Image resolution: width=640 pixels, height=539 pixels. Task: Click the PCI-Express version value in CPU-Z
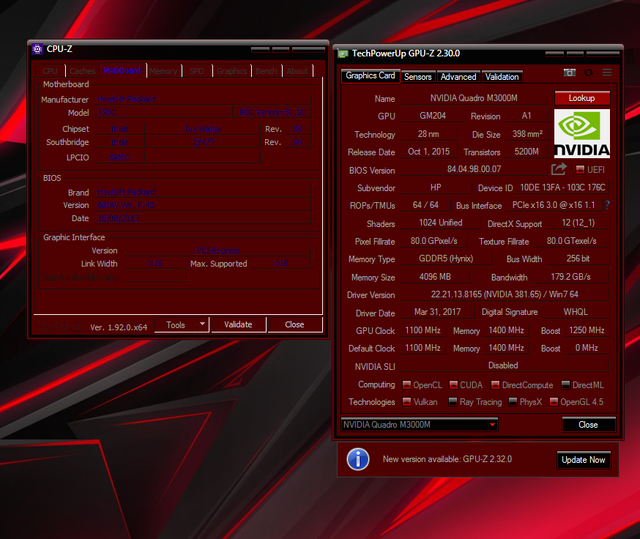(x=218, y=251)
